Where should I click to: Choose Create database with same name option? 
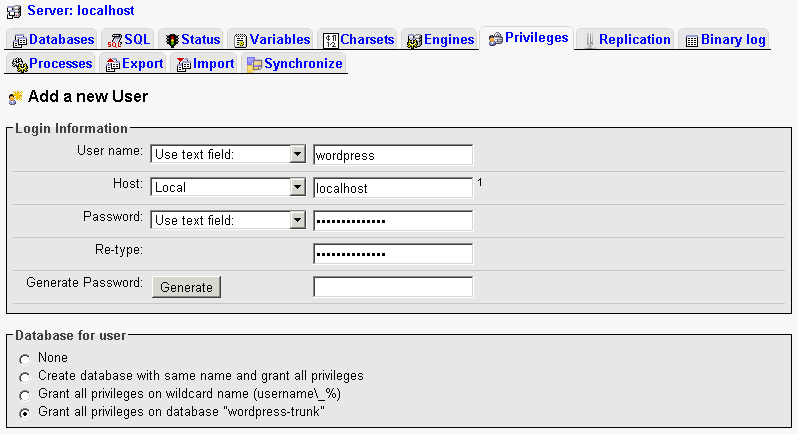point(25,376)
